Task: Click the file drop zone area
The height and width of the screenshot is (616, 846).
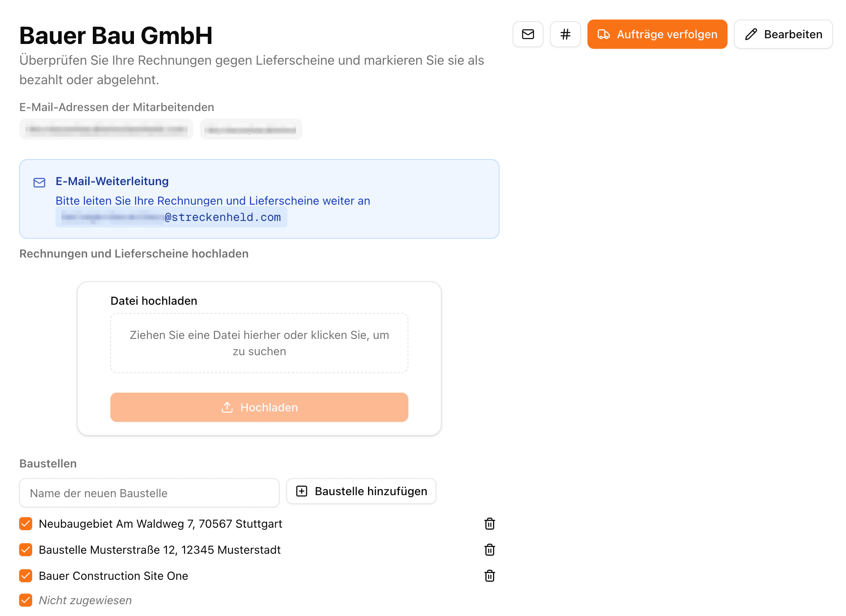Action: pos(259,343)
